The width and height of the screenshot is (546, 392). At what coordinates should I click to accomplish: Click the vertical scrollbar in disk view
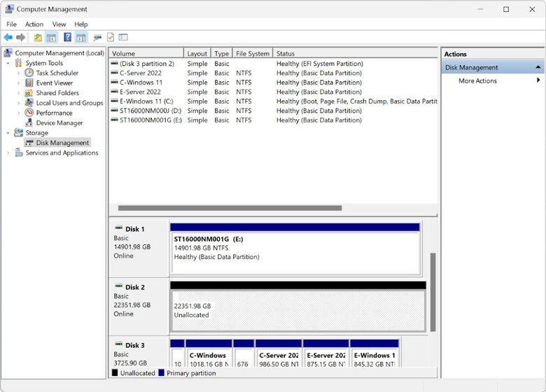pyautogui.click(x=433, y=292)
